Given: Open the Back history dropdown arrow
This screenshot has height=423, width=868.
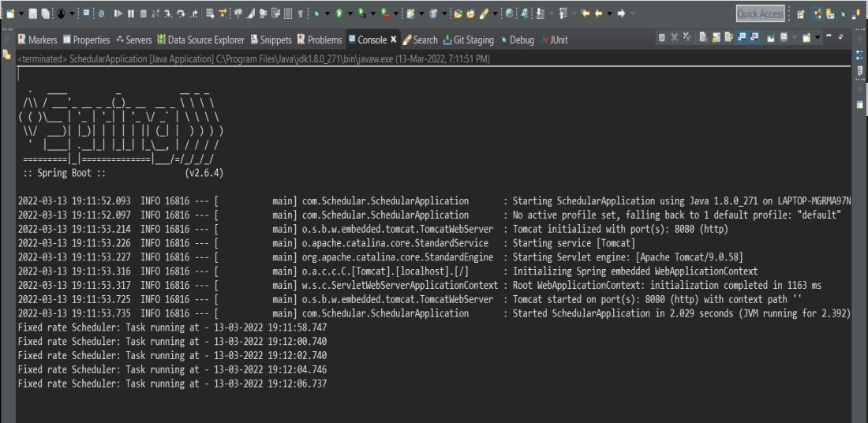Looking at the screenshot, I should pos(609,13).
